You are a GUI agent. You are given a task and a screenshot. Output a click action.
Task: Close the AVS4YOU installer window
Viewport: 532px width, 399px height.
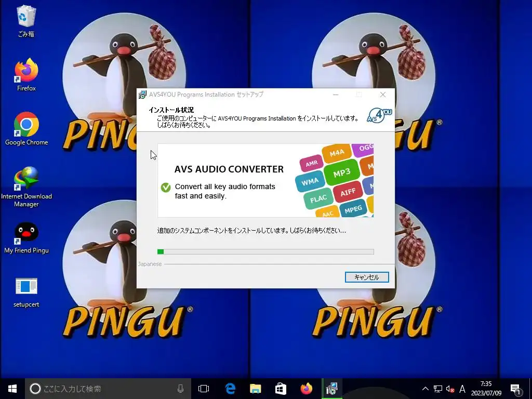coord(383,95)
